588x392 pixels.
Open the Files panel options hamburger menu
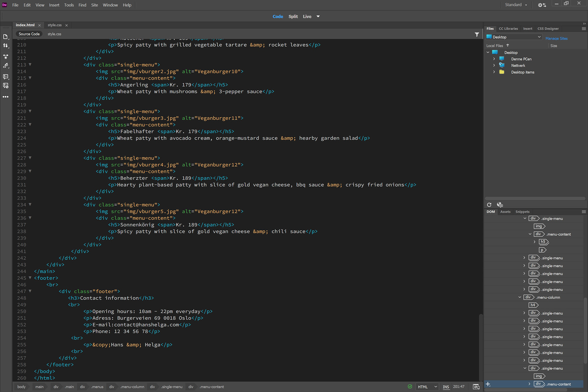point(584,28)
